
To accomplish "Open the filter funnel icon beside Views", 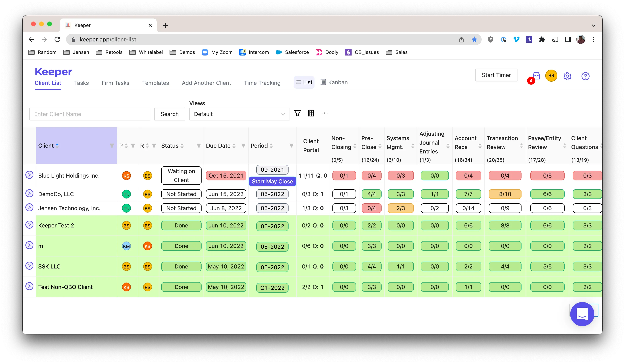I will (297, 113).
